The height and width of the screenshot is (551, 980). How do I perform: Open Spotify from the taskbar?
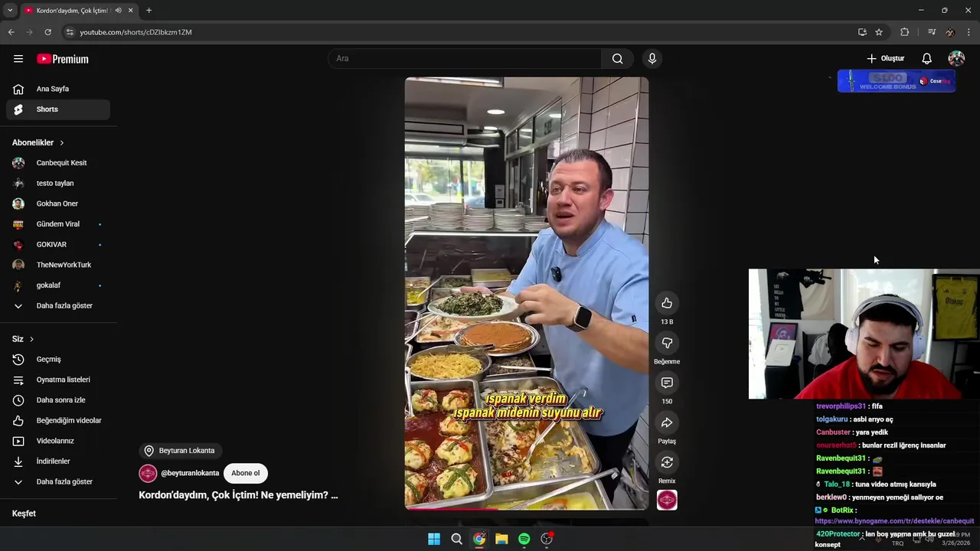tap(524, 539)
